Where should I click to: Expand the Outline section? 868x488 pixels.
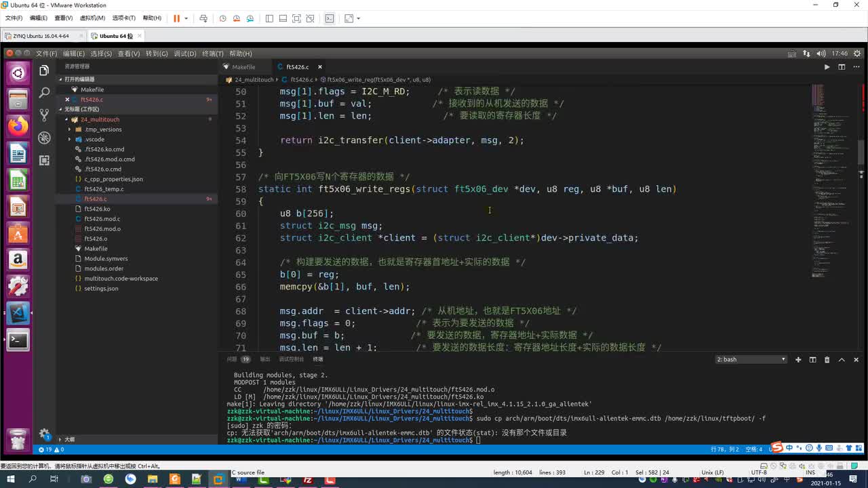69,439
